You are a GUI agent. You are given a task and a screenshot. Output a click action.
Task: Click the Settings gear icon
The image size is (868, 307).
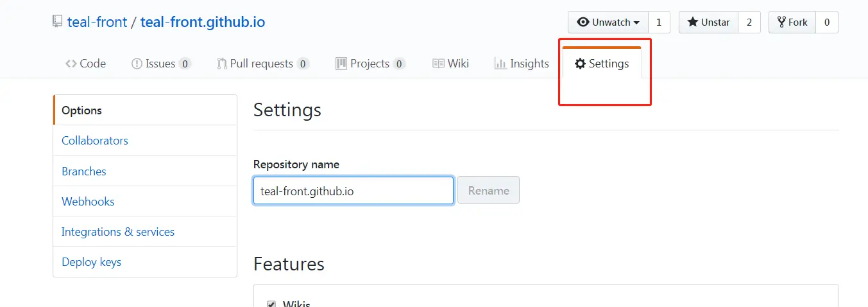580,64
